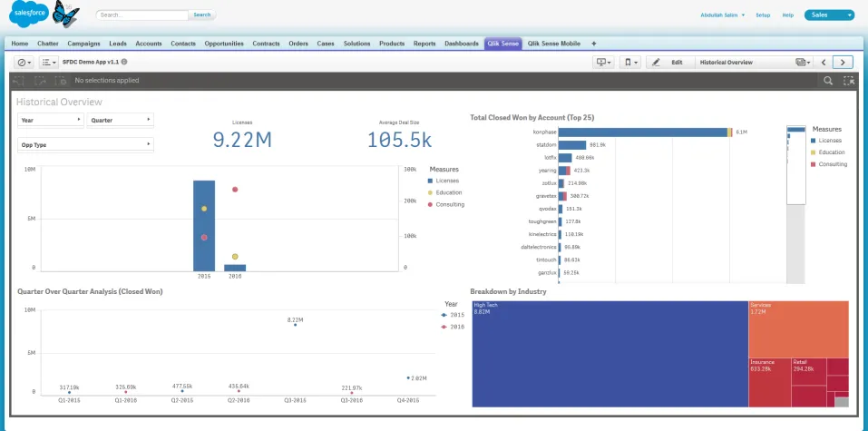
Task: Go to the next sheet
Action: tap(844, 63)
